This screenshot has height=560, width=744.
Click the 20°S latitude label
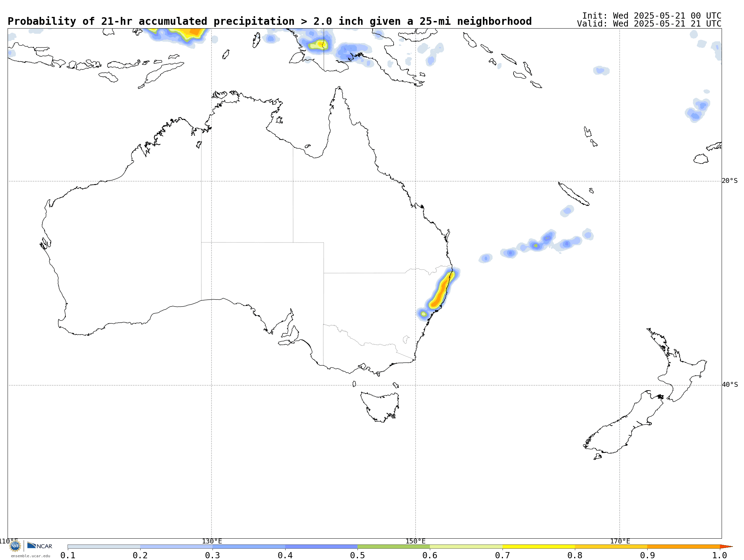(730, 181)
